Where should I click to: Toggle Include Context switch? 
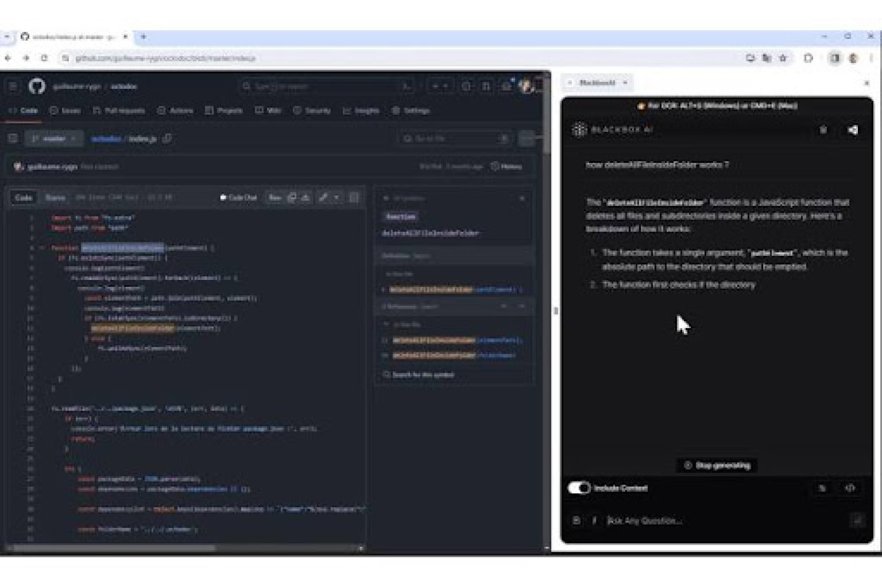pos(579,488)
